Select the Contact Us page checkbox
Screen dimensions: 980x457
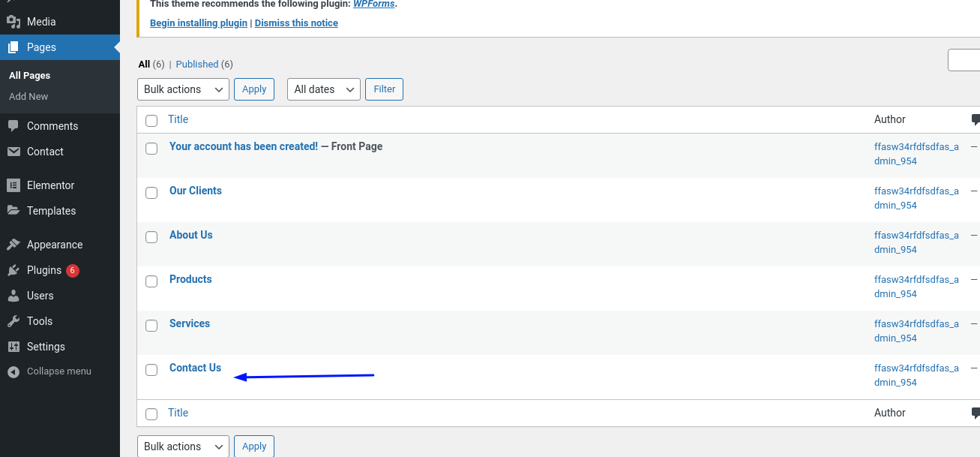(151, 370)
